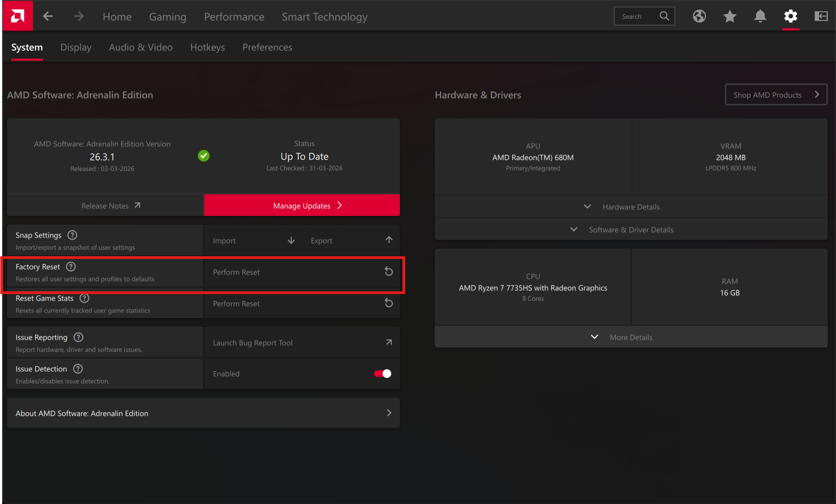Open the Home menu
This screenshot has height=504, width=836.
[x=117, y=17]
